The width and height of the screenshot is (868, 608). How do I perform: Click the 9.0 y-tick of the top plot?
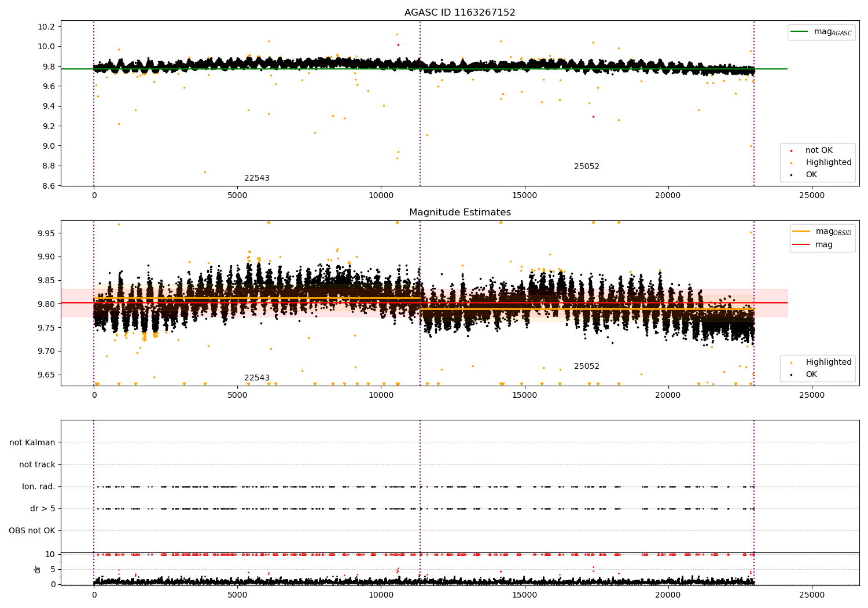[49, 146]
